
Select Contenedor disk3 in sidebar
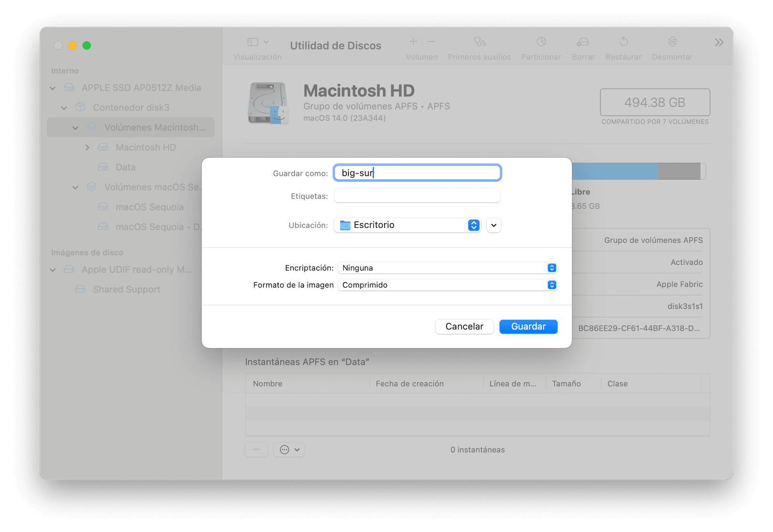pos(130,107)
